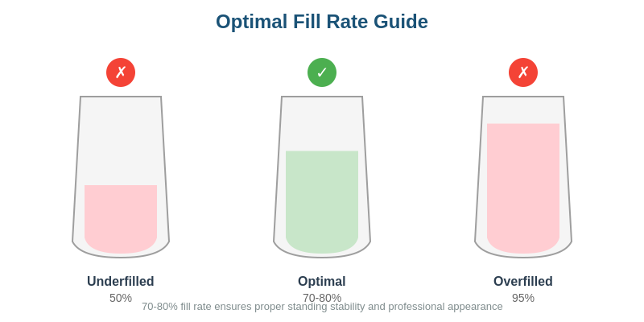Click the bold "Underfilled" label
The height and width of the screenshot is (322, 644).
[x=121, y=281]
